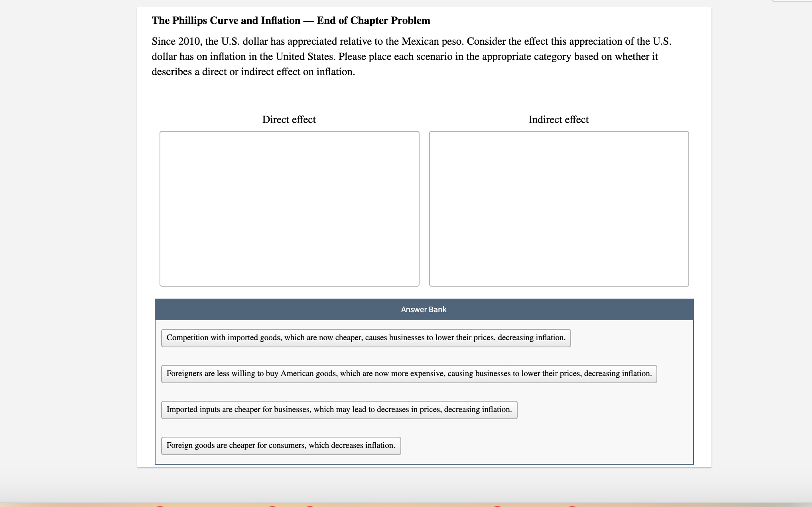Click the gray margin left of the problem card
Image resolution: width=812 pixels, height=507 pixels.
tap(68, 240)
